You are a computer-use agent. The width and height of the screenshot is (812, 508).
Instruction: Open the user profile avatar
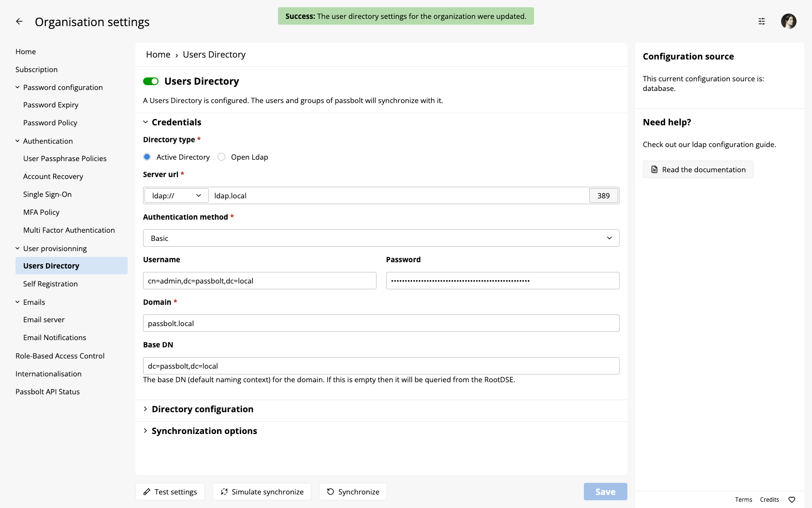click(x=789, y=21)
